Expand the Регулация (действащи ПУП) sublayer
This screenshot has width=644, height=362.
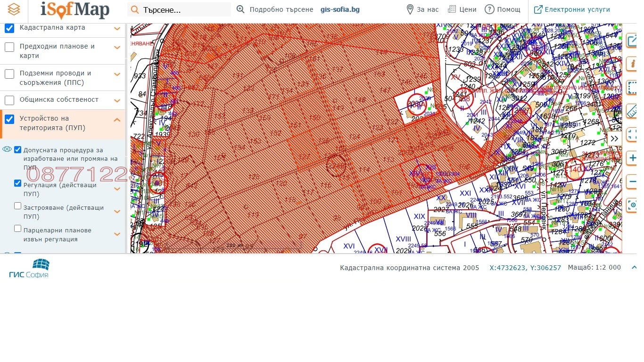[117, 189]
